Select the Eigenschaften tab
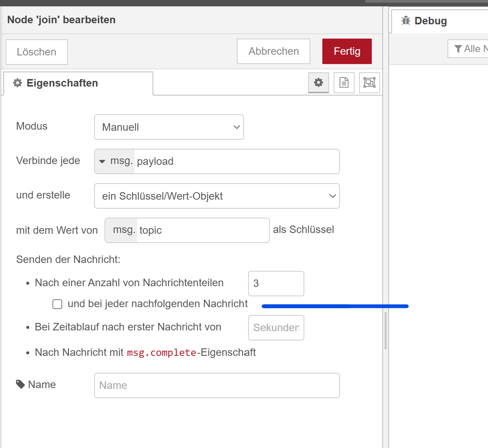 78,83
